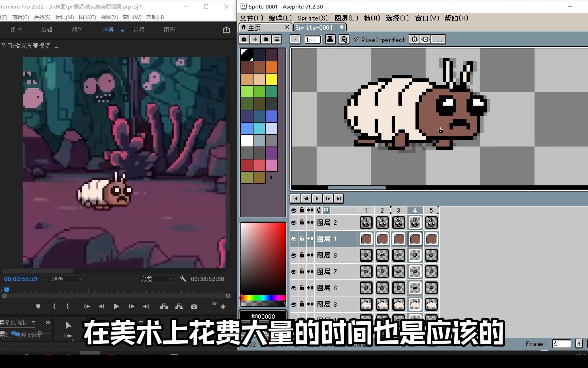This screenshot has height=368, width=588.
Task: Pick the orange swatch in Aseprite palette
Action: [272, 67]
